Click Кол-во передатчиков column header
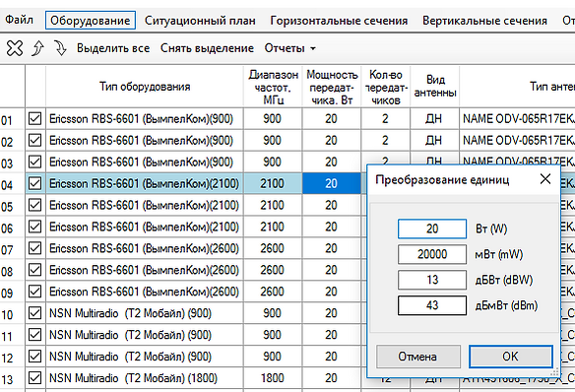The width and height of the screenshot is (575, 392). pos(385,87)
